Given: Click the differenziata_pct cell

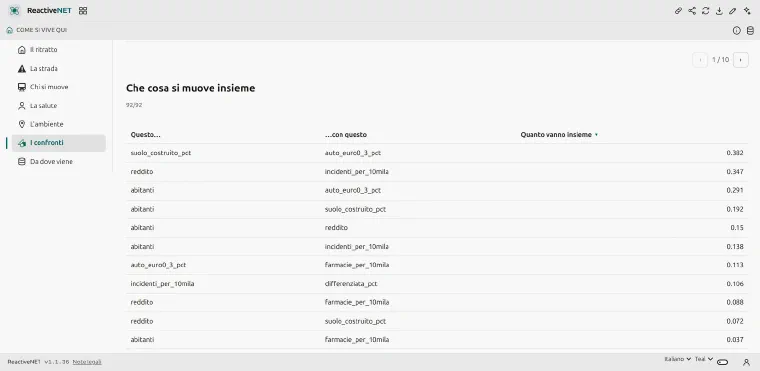Looking at the screenshot, I should tap(351, 284).
